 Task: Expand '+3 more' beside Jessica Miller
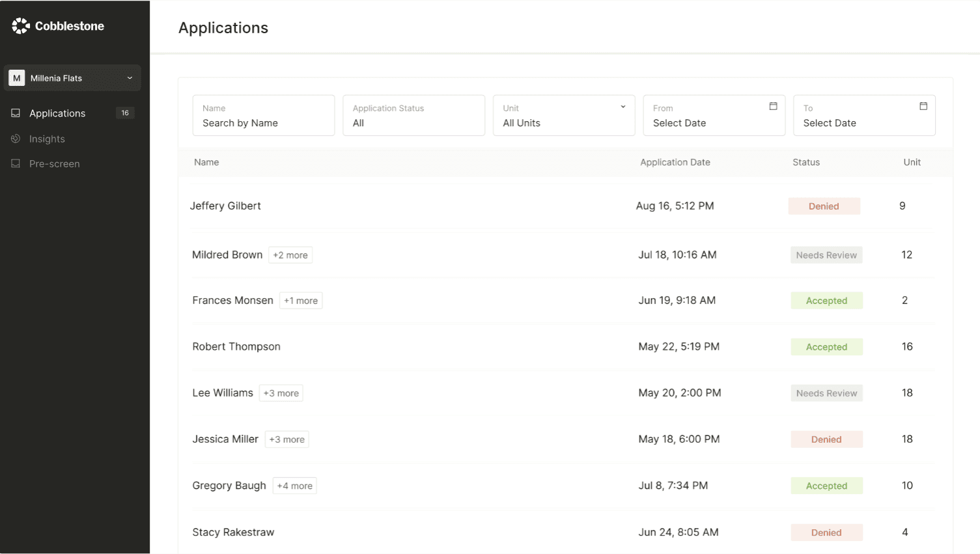287,439
